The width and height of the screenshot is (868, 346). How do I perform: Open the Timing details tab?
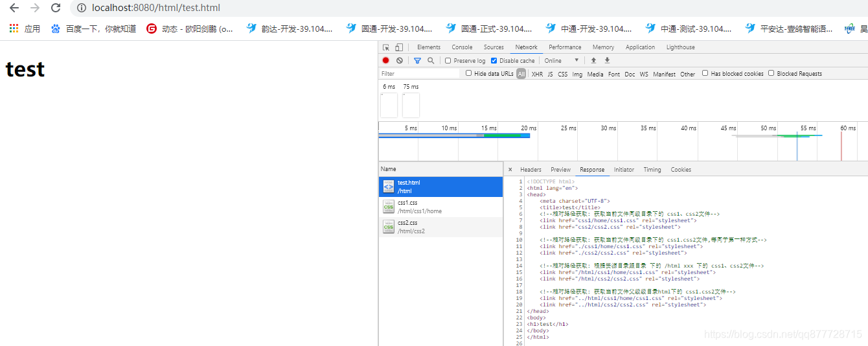pos(652,170)
